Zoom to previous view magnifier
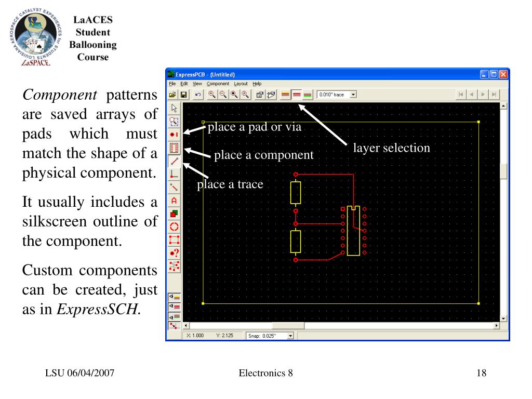 pos(245,95)
